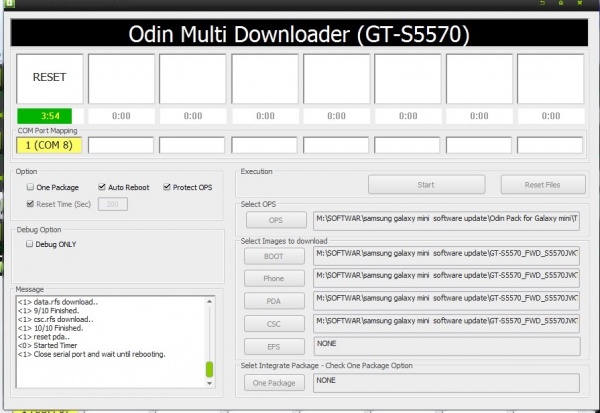Enable the Debug ONLY checkbox
Screen dimensions: 600x413
29,244
